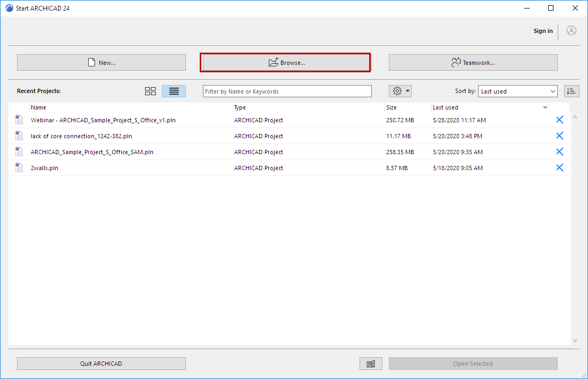Maximize the Start ARCHICAD 24 window
This screenshot has height=379, width=588.
550,8
